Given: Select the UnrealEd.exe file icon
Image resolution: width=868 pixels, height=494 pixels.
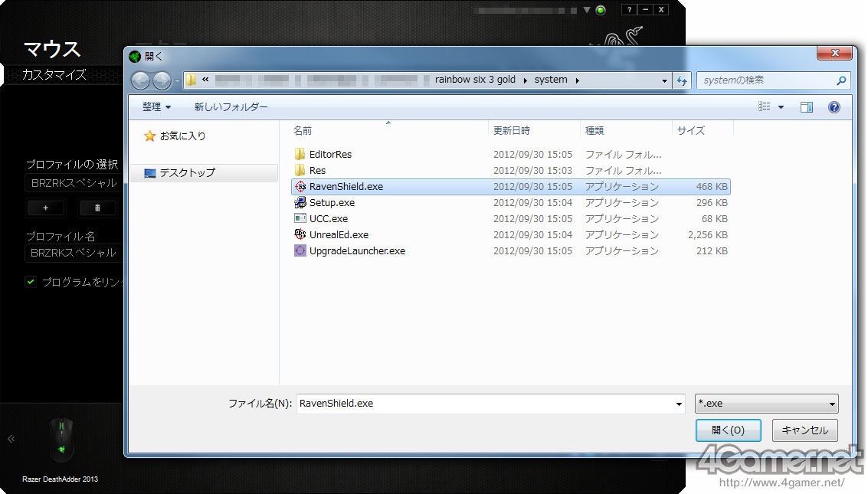Looking at the screenshot, I should (x=300, y=234).
